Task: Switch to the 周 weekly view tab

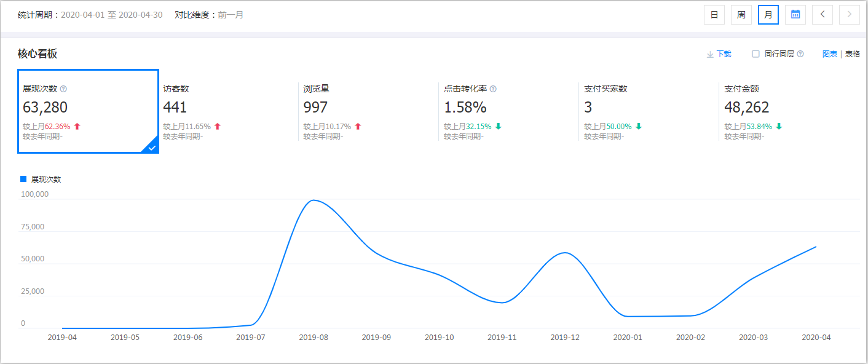Action: tap(741, 14)
